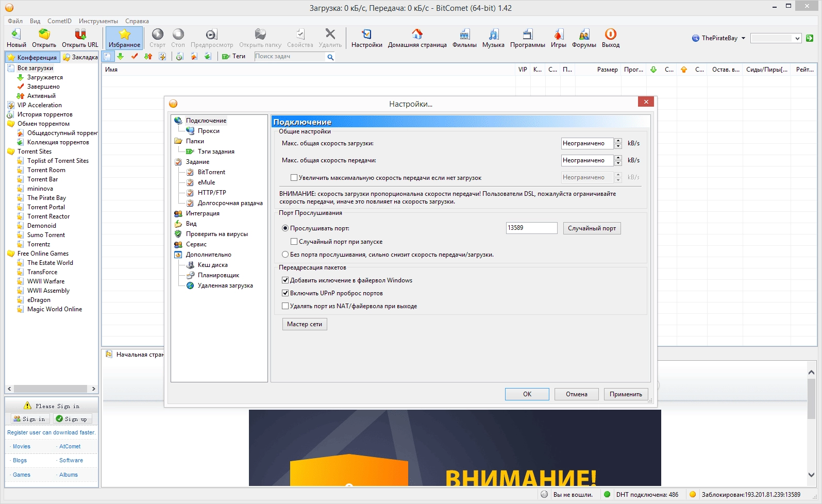Select the Torrent Sites folder in the sidebar

point(34,152)
